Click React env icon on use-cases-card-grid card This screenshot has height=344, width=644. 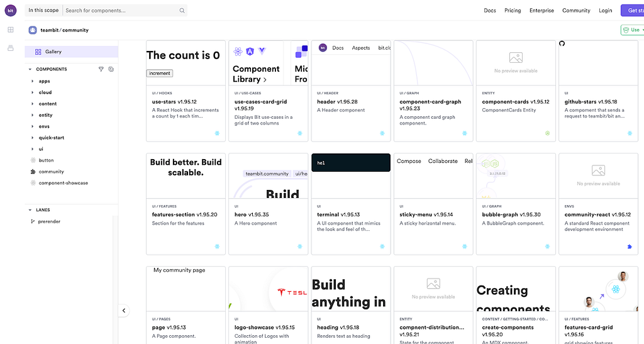click(300, 133)
